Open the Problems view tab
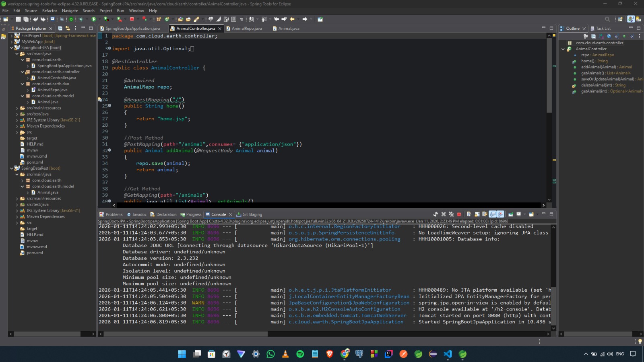Screen dimensions: 644x362 click(x=114, y=214)
